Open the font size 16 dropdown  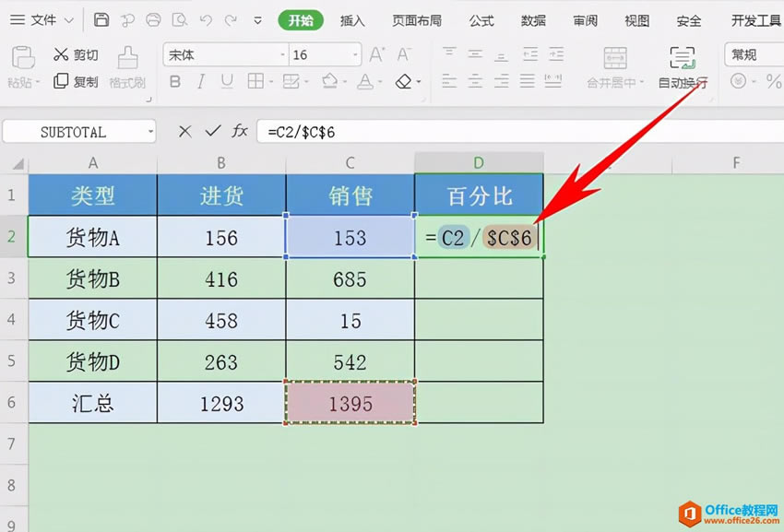[355, 55]
